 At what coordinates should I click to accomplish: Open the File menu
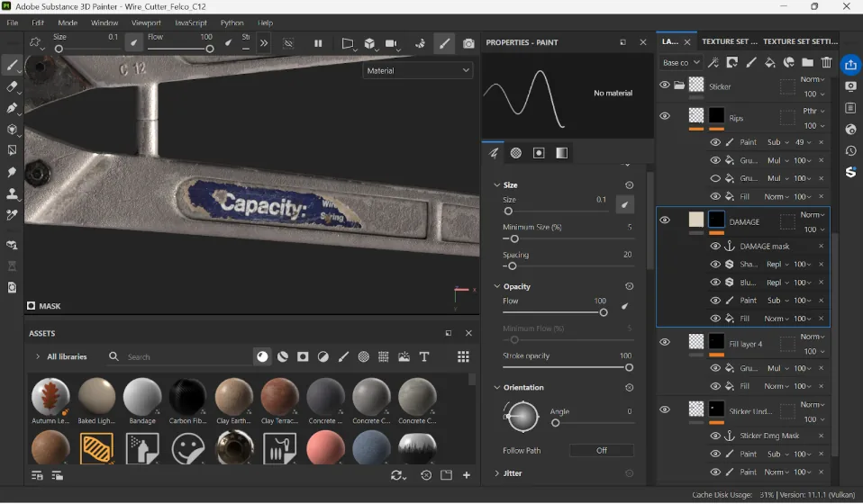pyautogui.click(x=12, y=22)
